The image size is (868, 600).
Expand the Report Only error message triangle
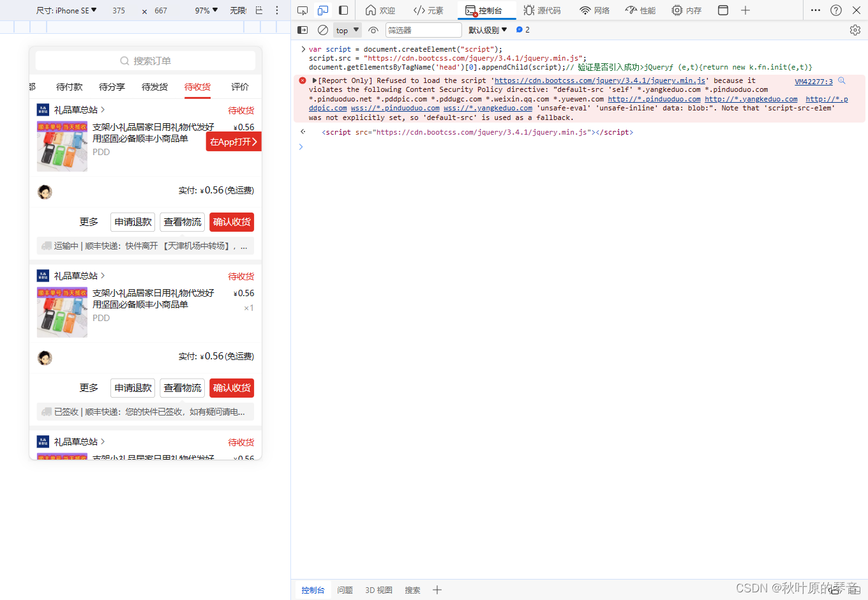315,80
